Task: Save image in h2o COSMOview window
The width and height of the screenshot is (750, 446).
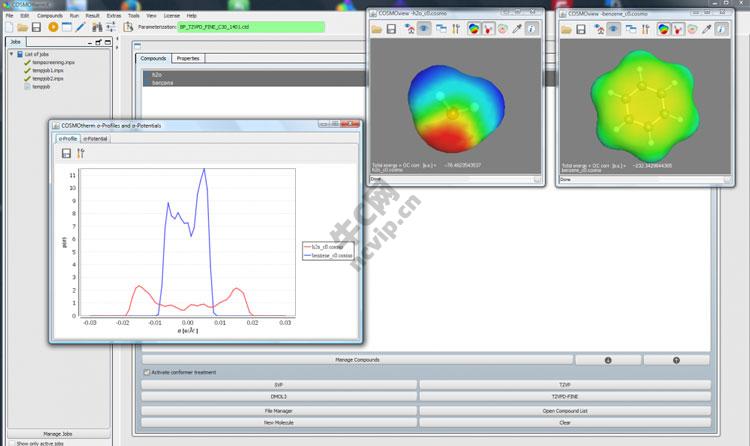Action: pos(391,29)
